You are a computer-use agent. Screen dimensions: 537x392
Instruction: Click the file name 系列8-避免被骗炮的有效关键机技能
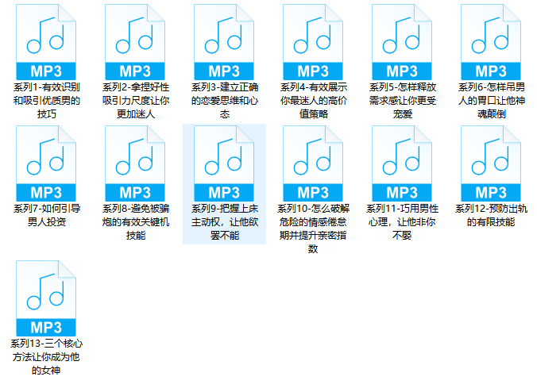(136, 222)
